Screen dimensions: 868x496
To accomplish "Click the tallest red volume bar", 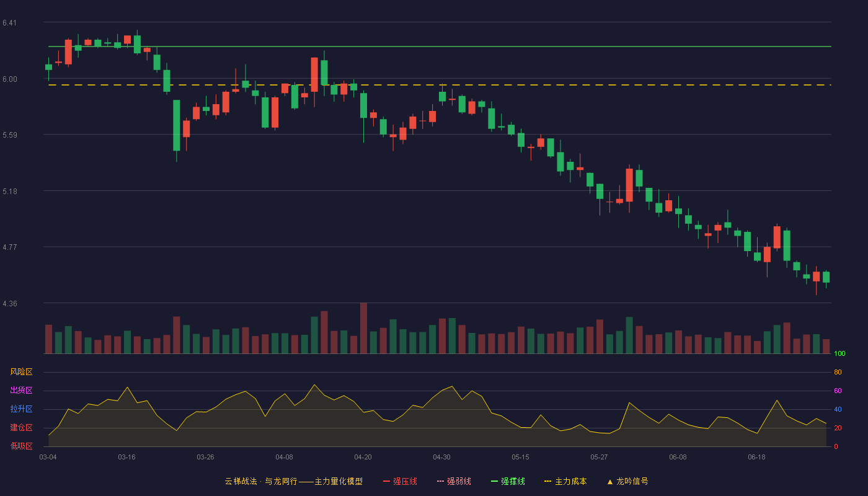I will click(x=363, y=328).
